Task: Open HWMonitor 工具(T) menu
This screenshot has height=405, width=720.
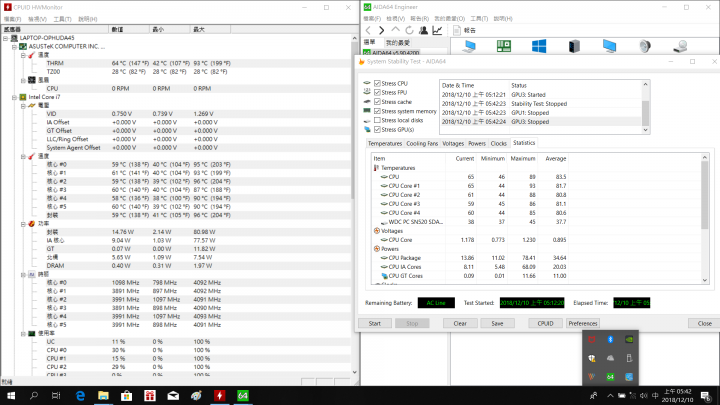Action: click(x=62, y=19)
